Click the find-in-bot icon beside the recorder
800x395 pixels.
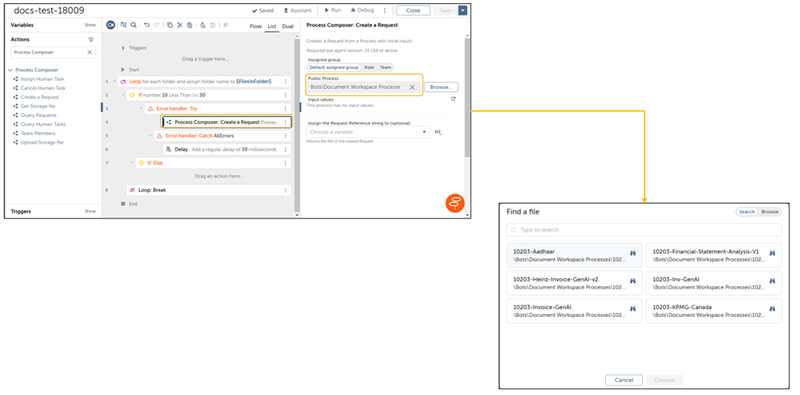click(x=123, y=24)
